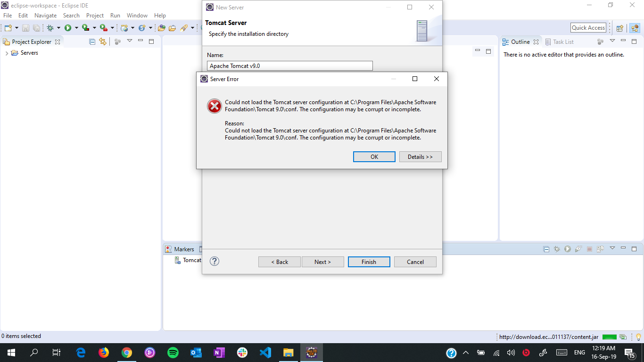The width and height of the screenshot is (644, 362).
Task: Open Project Explorer View Menu triangle
Action: coord(130,41)
